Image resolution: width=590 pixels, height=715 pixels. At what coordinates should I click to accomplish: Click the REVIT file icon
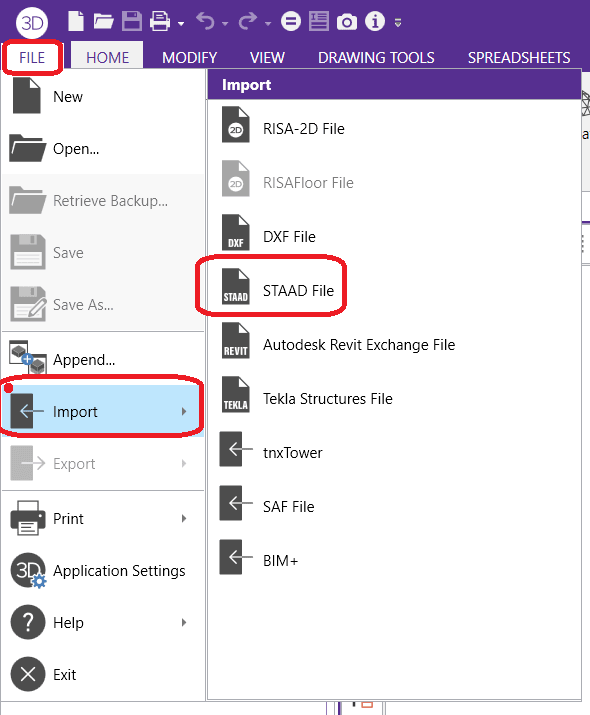click(x=236, y=341)
